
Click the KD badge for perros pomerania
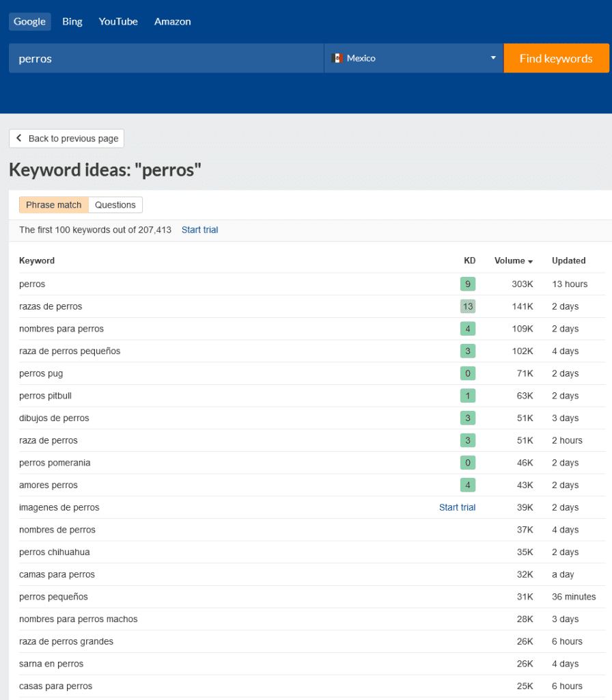tap(468, 462)
